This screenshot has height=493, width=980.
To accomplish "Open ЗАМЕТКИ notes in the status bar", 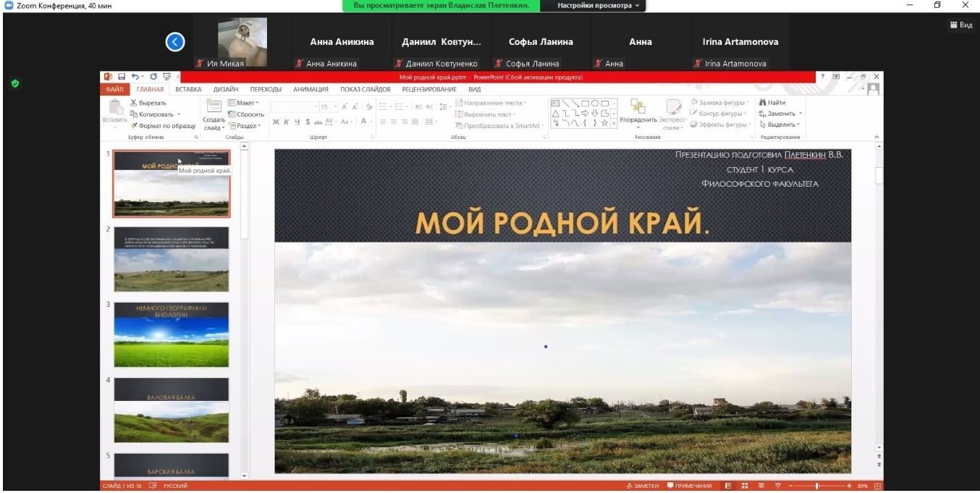I will tap(643, 486).
